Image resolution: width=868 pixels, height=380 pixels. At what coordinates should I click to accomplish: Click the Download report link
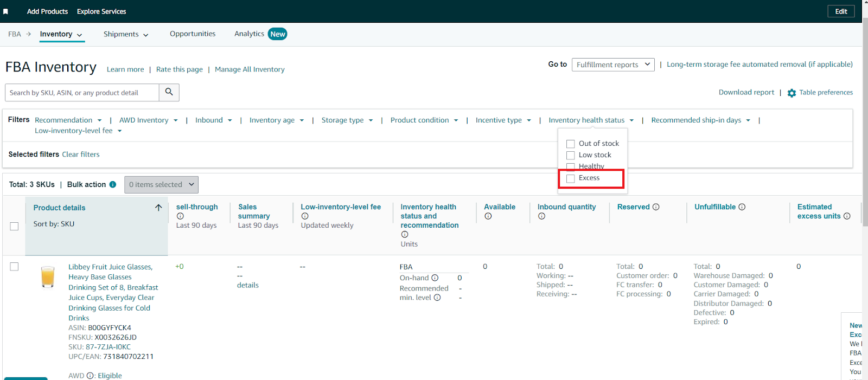pos(746,92)
